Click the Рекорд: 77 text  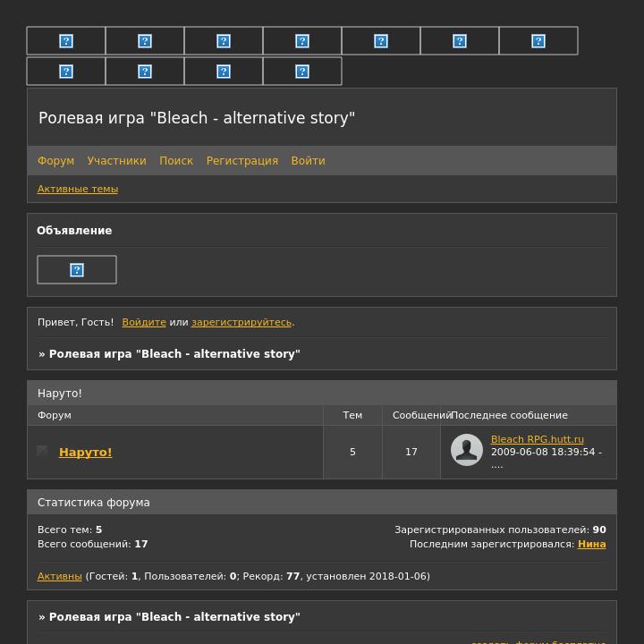click(271, 576)
